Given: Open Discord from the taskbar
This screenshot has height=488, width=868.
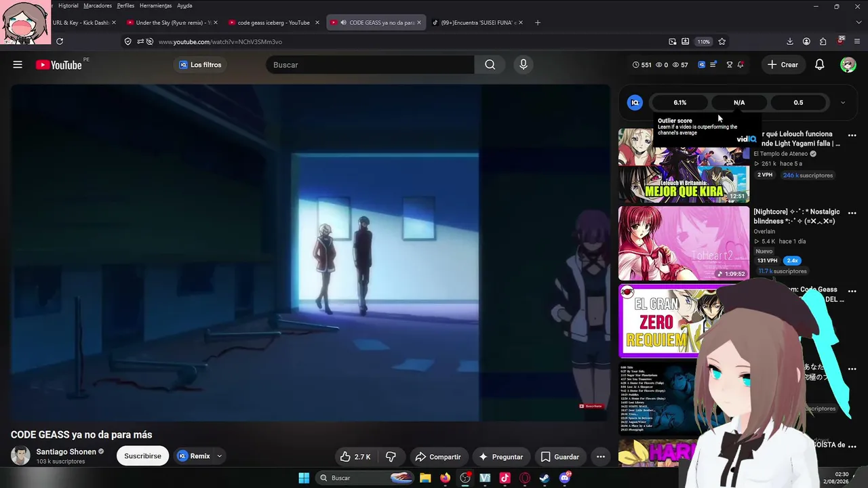Looking at the screenshot, I should coord(565,478).
